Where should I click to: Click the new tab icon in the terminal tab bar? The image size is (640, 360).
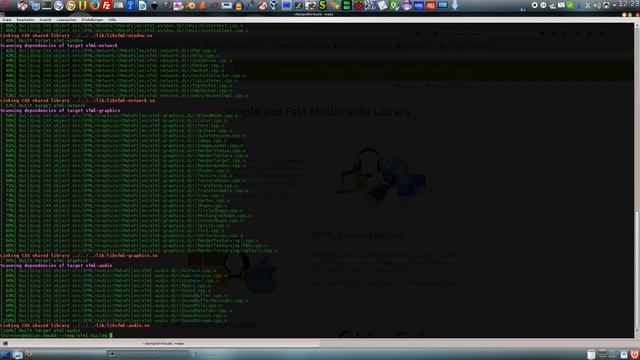pos(5,343)
